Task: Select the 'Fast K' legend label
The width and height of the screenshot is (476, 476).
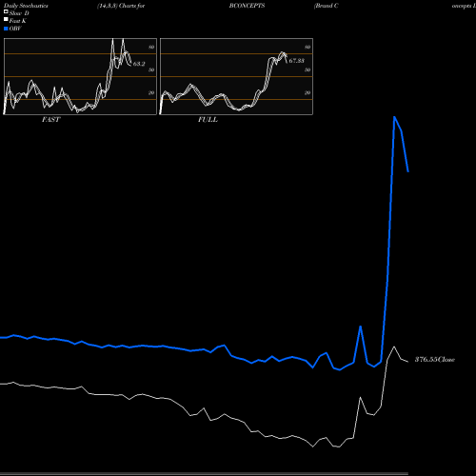Action: click(17, 21)
